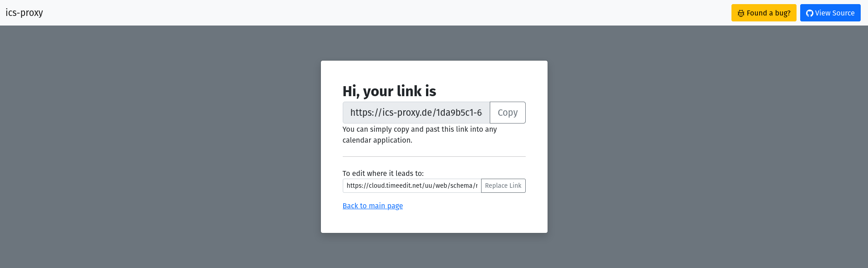Copy the generated proxy link

click(508, 113)
